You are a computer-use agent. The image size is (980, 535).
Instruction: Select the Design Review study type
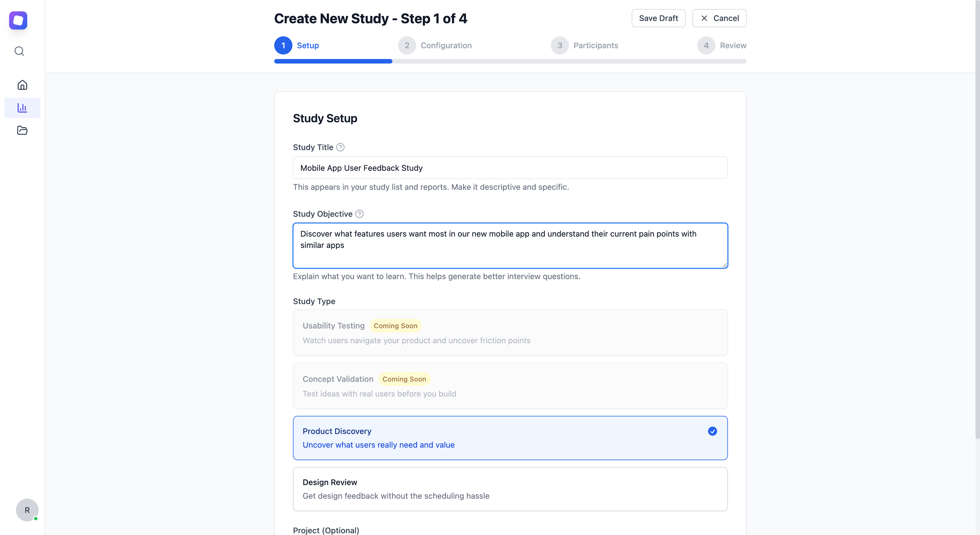click(510, 489)
